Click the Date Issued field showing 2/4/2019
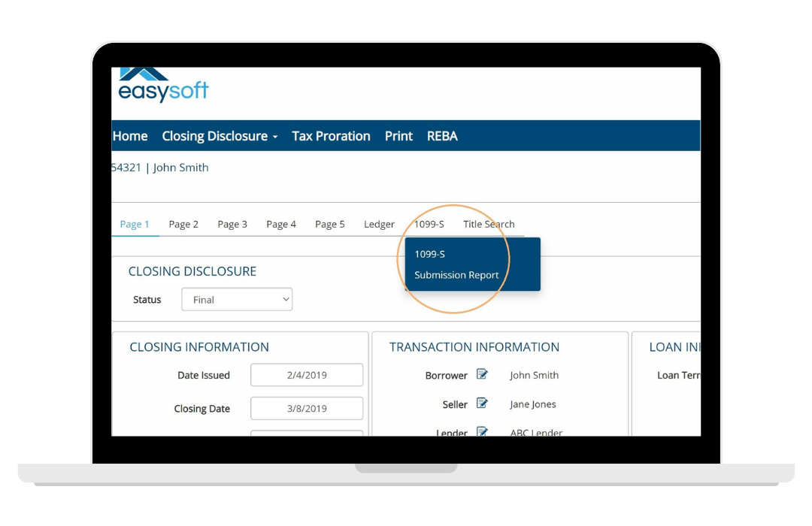 [306, 374]
